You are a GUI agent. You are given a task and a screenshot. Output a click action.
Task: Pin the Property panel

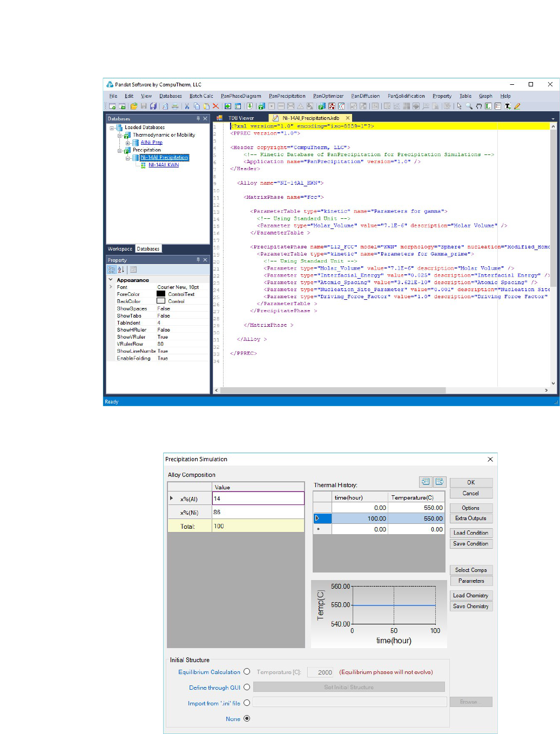(198, 260)
